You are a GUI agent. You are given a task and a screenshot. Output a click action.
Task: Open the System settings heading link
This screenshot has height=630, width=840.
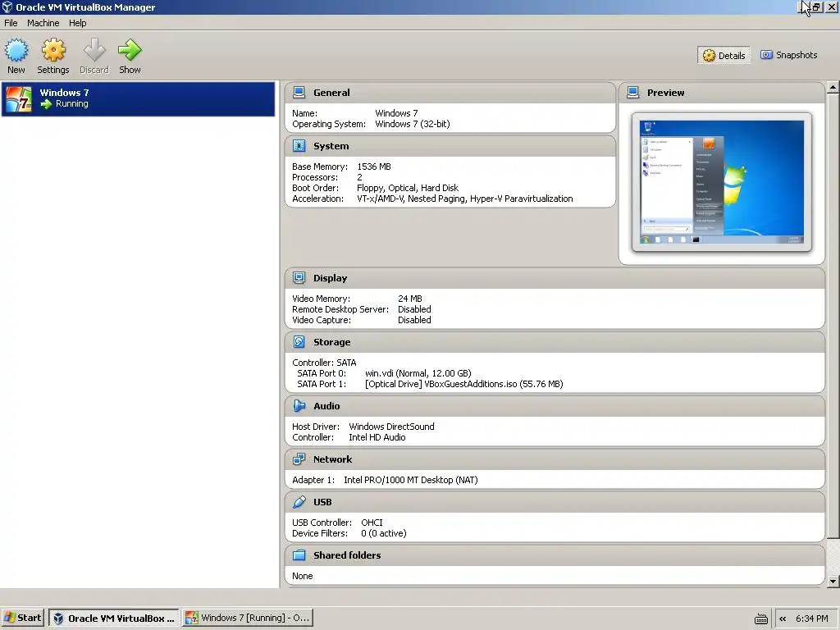pos(331,146)
